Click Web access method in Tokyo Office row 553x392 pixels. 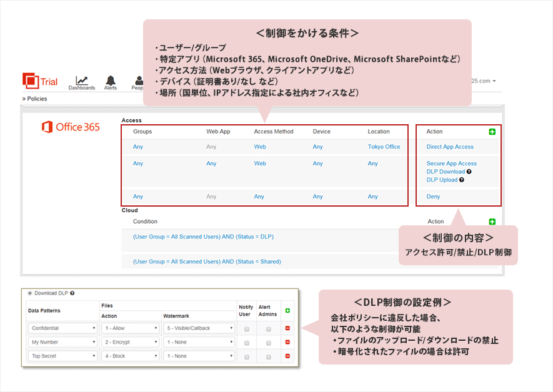(260, 147)
